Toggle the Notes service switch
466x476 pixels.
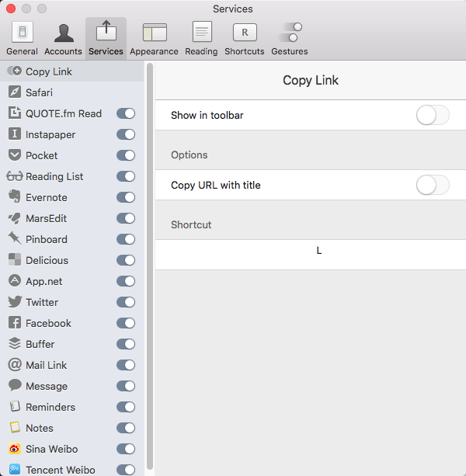point(126,428)
